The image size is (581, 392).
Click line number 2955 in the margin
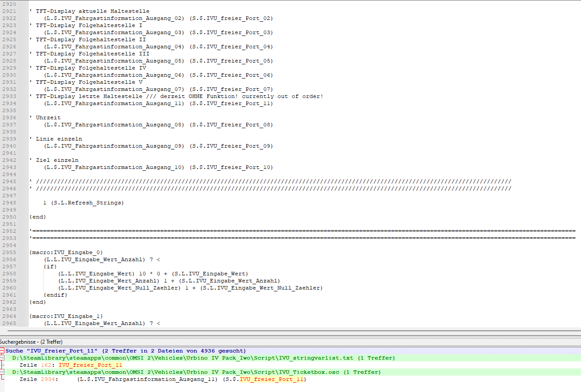click(x=9, y=252)
